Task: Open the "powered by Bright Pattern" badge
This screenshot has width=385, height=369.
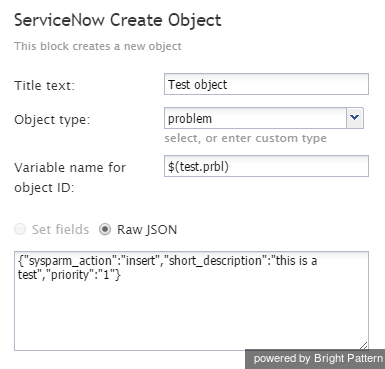Action: pyautogui.click(x=315, y=359)
